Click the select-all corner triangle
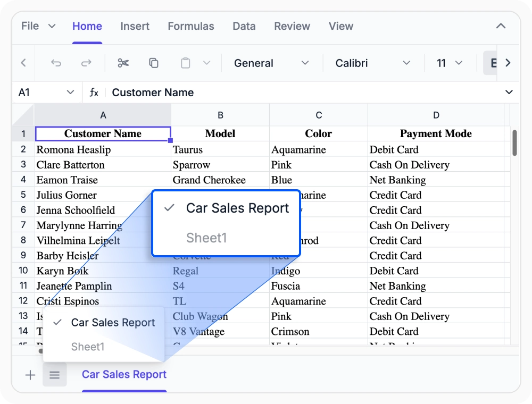The image size is (532, 404). (23, 115)
